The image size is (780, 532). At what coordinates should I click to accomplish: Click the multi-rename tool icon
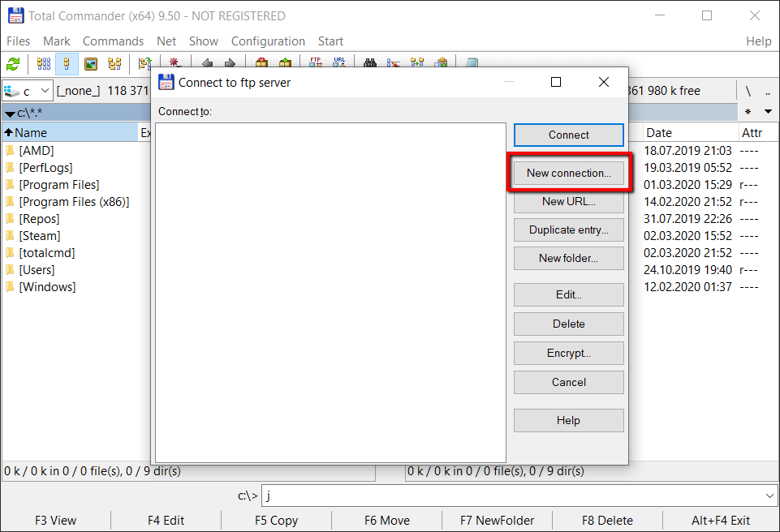coord(394,62)
